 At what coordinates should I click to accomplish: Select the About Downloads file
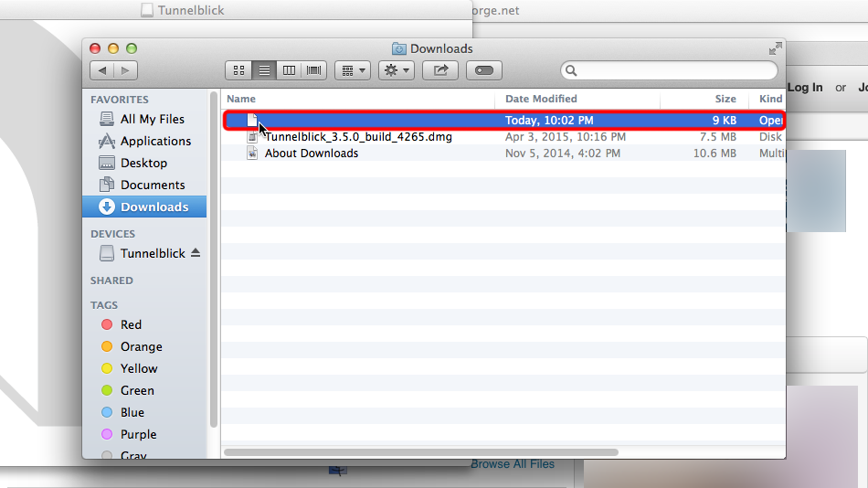click(x=311, y=154)
